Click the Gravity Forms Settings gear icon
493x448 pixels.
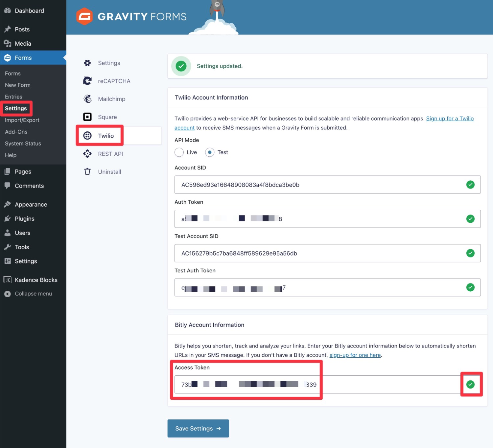click(87, 63)
